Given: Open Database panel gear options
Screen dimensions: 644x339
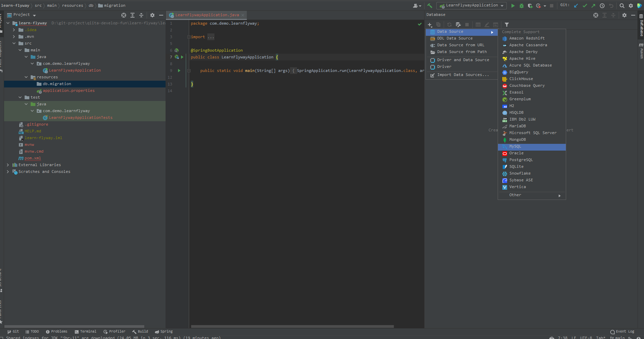Looking at the screenshot, I should pyautogui.click(x=624, y=15).
